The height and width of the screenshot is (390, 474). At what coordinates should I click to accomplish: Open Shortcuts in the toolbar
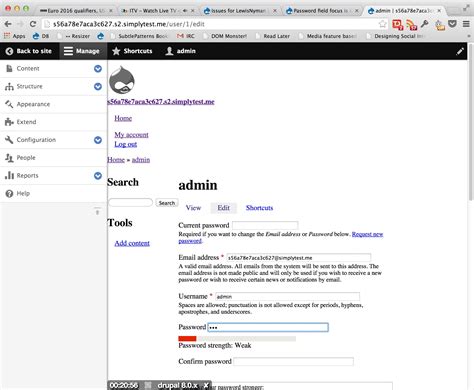133,51
